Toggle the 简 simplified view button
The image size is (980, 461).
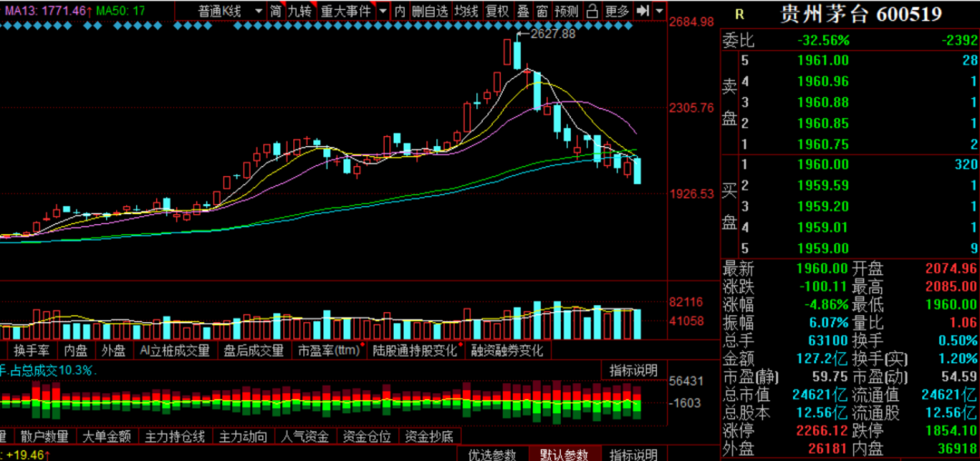click(276, 11)
